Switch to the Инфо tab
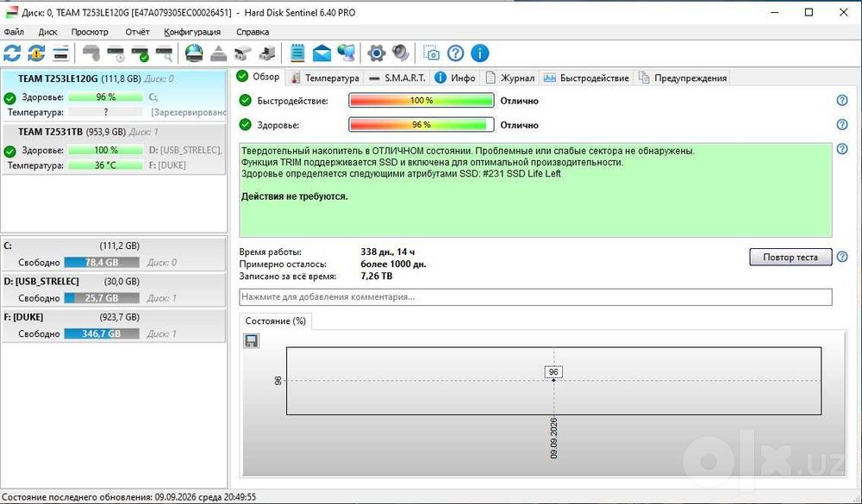 [455, 78]
